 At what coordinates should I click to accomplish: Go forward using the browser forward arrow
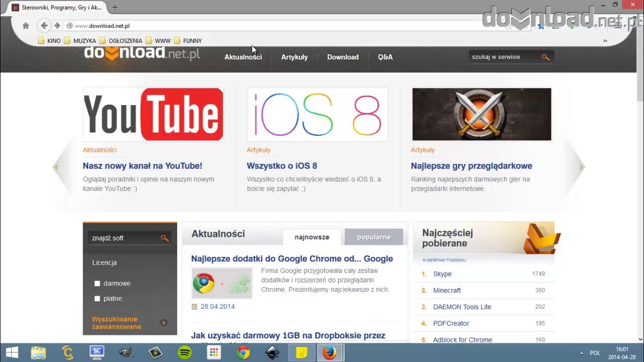point(57,26)
